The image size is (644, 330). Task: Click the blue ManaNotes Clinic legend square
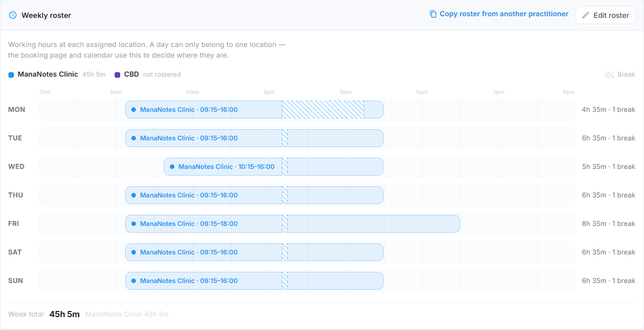click(x=11, y=75)
